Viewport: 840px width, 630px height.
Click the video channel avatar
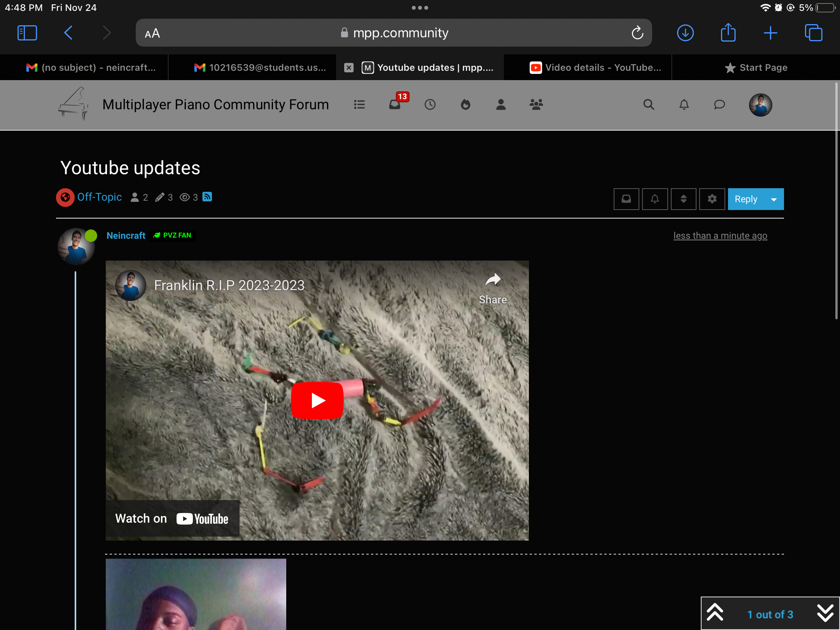[x=131, y=285]
